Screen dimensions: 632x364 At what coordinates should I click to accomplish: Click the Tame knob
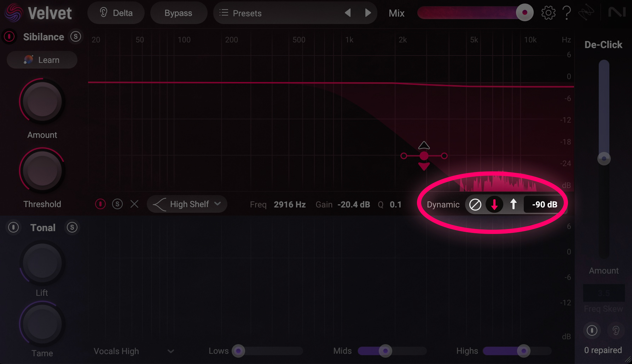[x=42, y=324]
